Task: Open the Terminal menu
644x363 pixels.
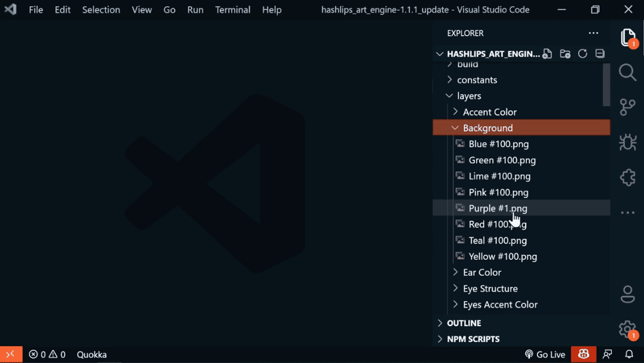Action: (x=232, y=10)
